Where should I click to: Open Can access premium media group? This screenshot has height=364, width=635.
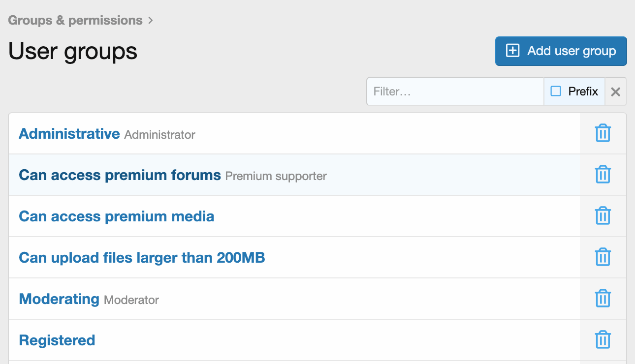coord(117,216)
